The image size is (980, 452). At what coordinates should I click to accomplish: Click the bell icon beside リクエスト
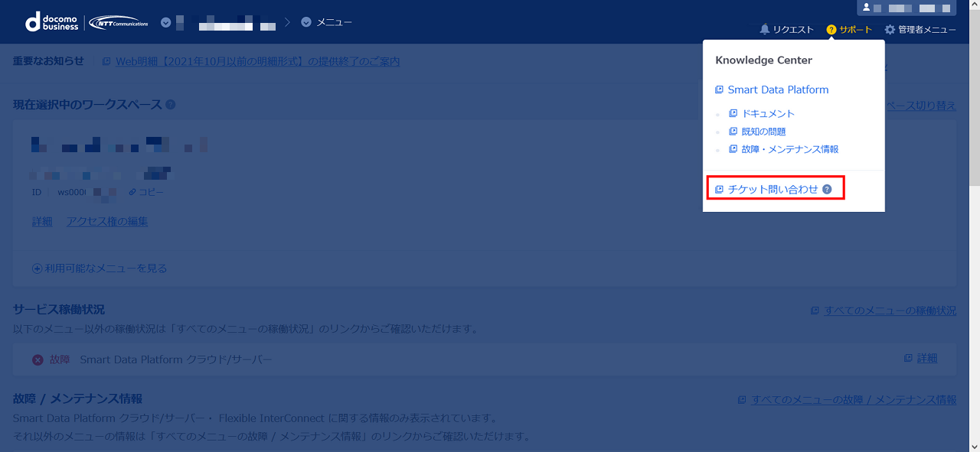[x=764, y=30]
